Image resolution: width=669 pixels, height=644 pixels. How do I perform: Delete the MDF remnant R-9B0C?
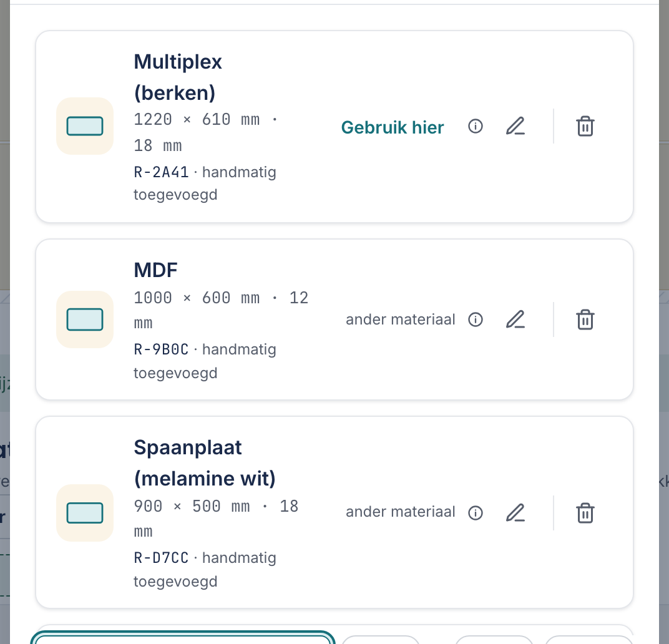pyautogui.click(x=585, y=320)
